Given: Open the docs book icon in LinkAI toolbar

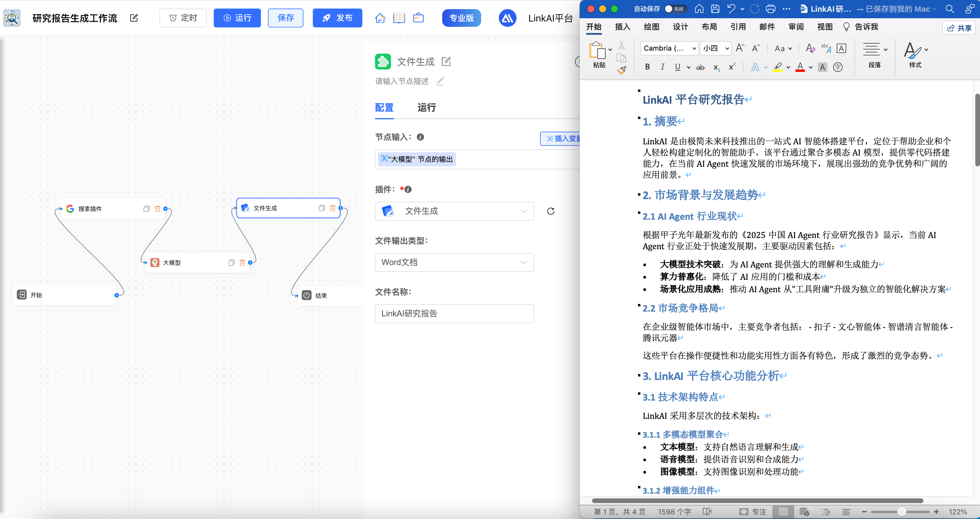Looking at the screenshot, I should pos(399,18).
